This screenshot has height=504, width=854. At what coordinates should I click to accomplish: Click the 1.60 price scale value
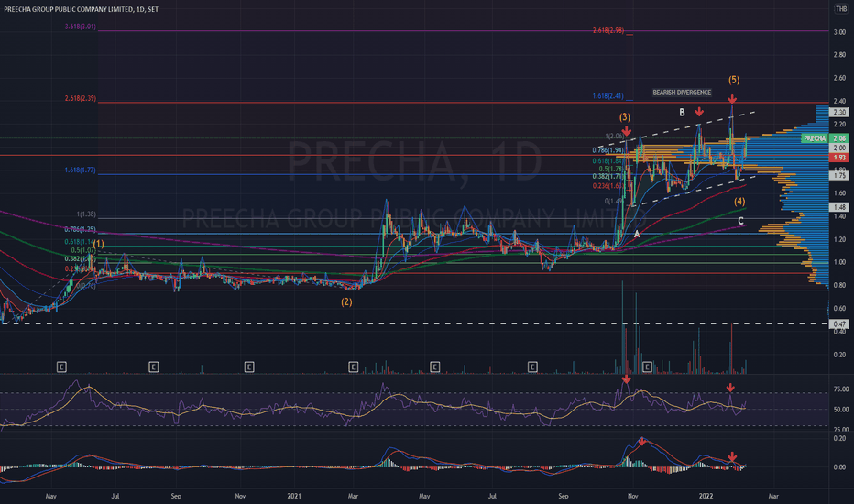[839, 192]
